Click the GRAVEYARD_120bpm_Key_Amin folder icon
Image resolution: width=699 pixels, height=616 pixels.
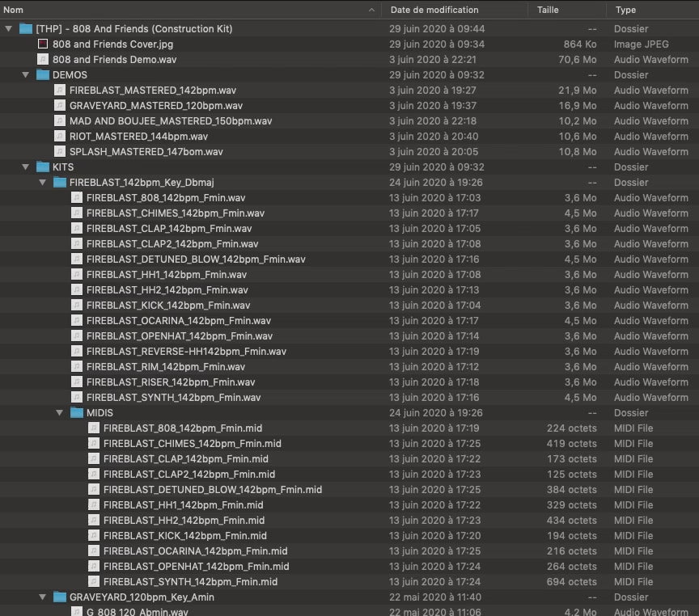coord(60,597)
